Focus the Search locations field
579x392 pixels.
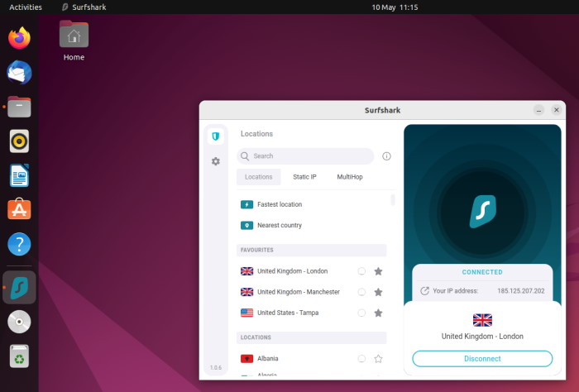[305, 156]
